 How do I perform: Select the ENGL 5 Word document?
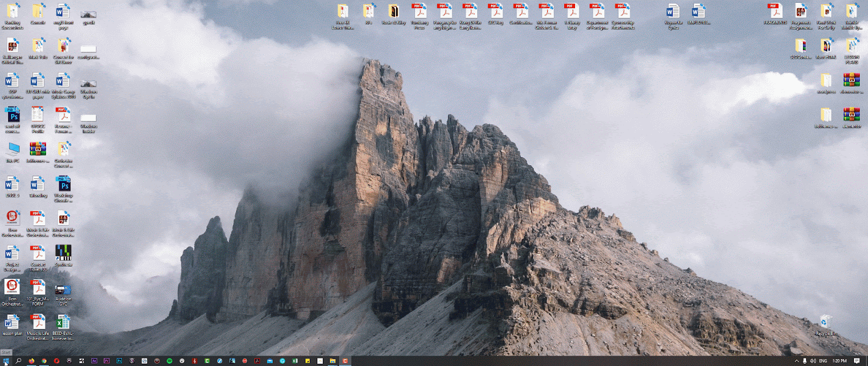coord(12,187)
